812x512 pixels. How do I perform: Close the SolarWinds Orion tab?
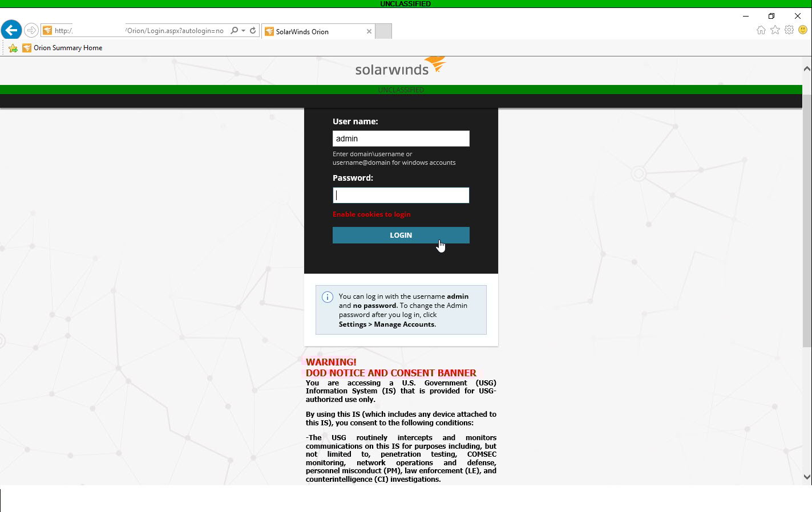[369, 31]
